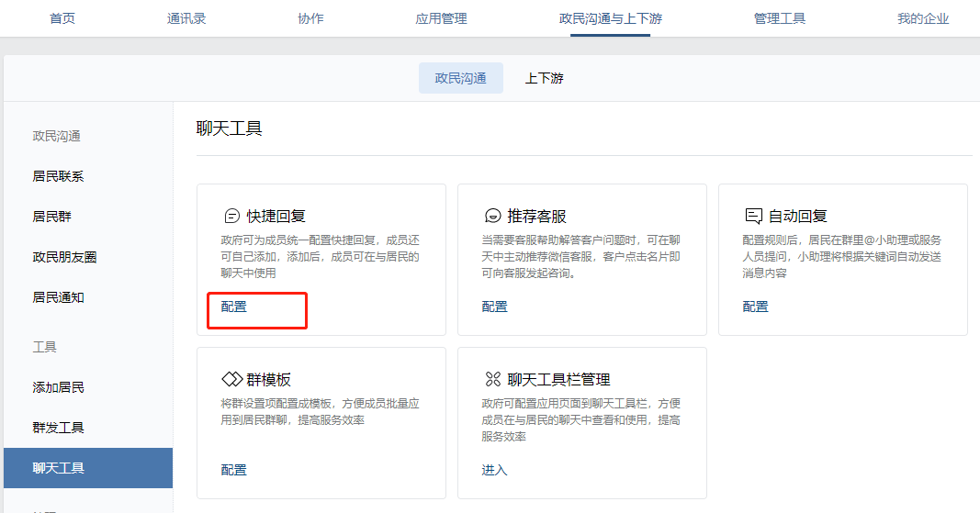Viewport: 980px width, 513px height.
Task: Click the 群模板 diamond icon
Action: tap(231, 379)
